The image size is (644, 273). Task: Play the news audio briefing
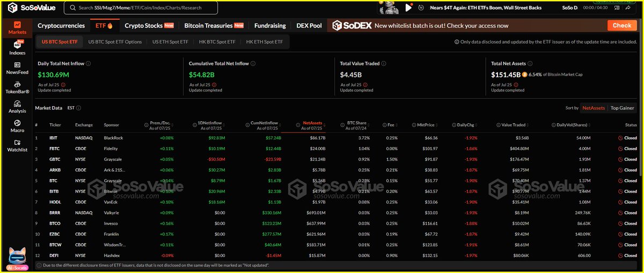(x=408, y=8)
